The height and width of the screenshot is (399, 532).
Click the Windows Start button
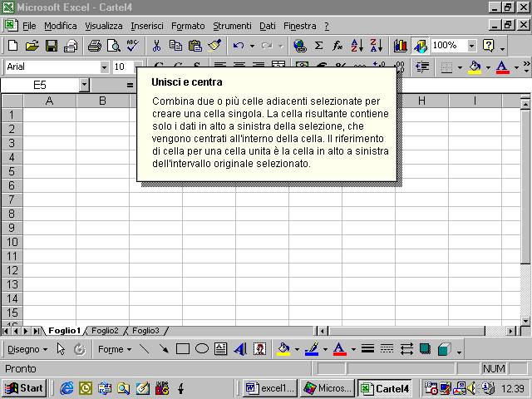(24, 388)
